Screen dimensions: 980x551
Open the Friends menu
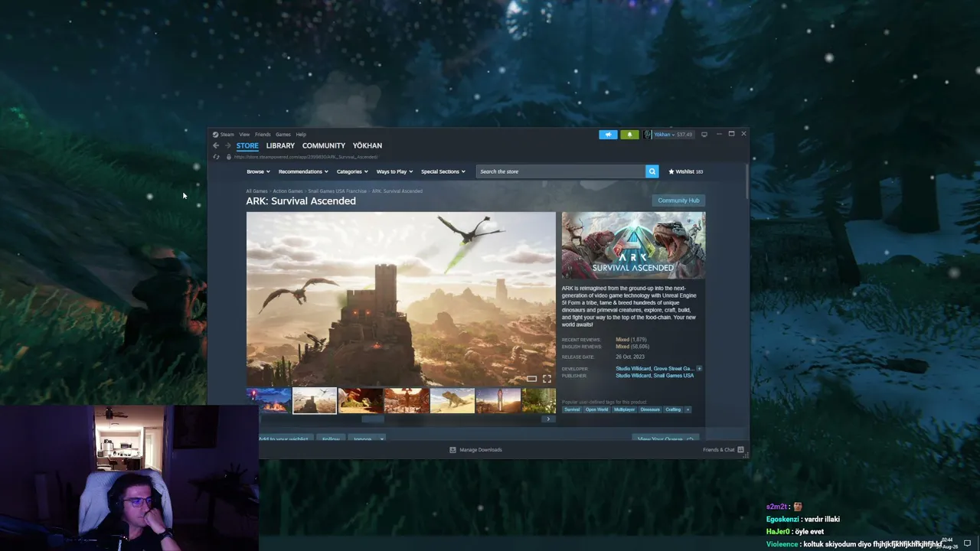(263, 135)
